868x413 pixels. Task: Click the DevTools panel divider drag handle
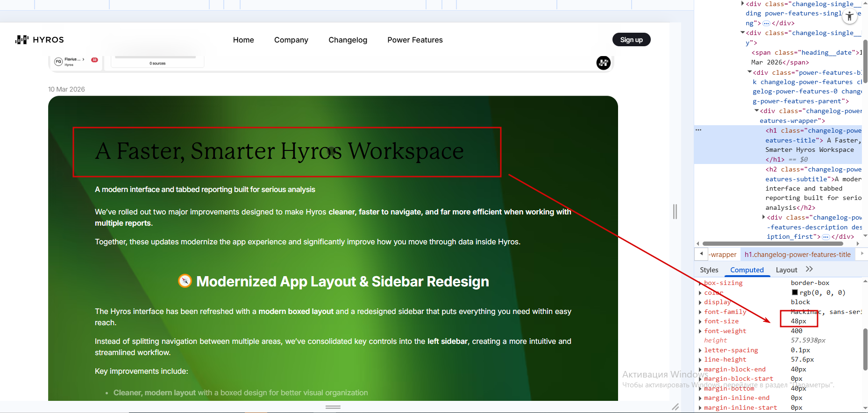point(675,212)
